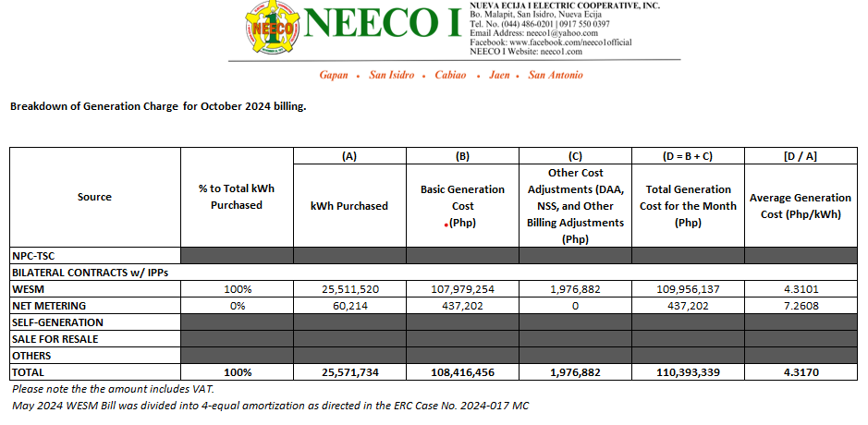Select the NET METERING row label
Screen dimensions: 868x425
tap(48, 306)
